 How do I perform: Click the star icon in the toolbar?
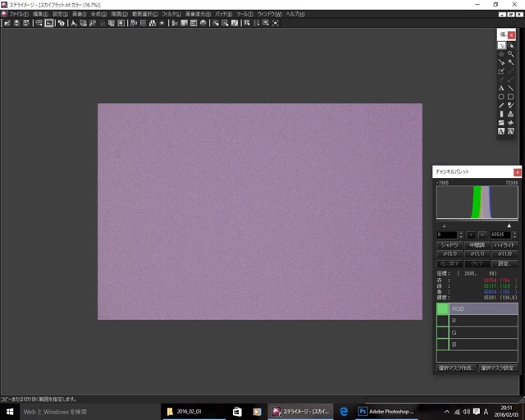(x=162, y=23)
